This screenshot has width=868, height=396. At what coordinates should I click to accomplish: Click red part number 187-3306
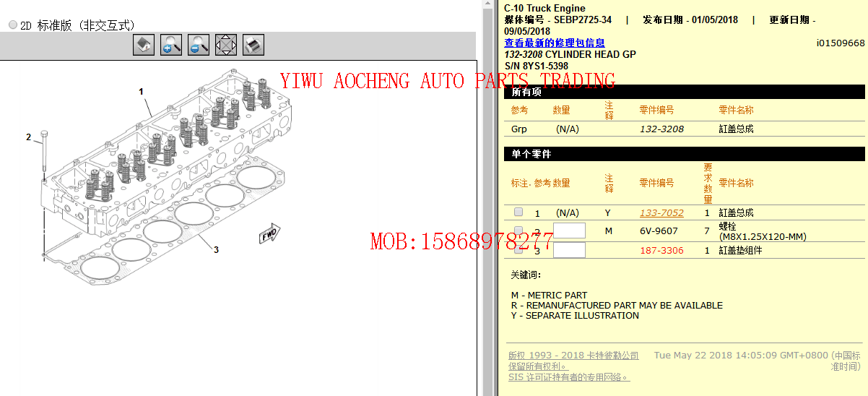pos(661,251)
